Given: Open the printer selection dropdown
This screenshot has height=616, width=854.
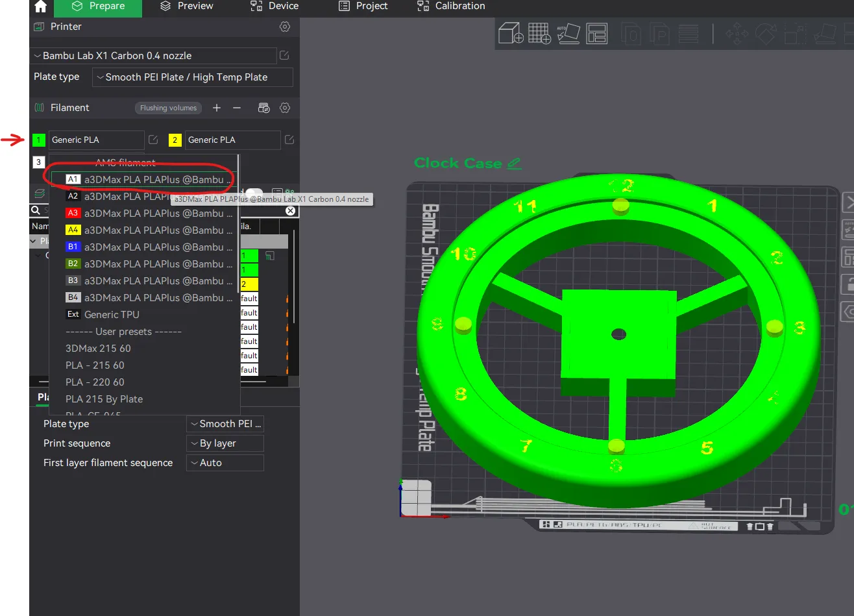Looking at the screenshot, I should [x=152, y=55].
